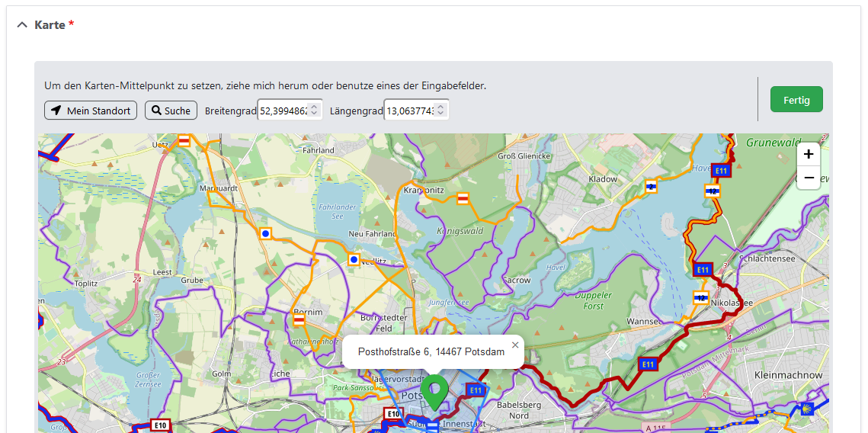Click the E11 badge below Wannsee
This screenshot has width=868, height=433.
coord(649,364)
